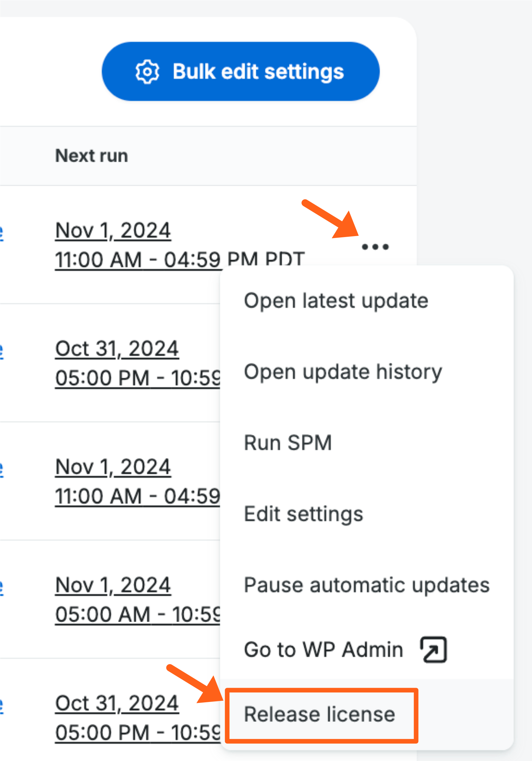Click the gear icon in Bulk edit settings
Screen dimensions: 532x761
click(147, 72)
